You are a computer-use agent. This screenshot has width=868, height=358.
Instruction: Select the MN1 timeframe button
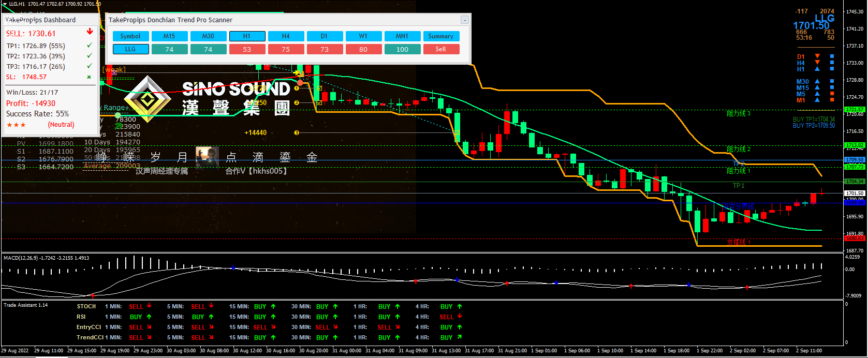402,36
